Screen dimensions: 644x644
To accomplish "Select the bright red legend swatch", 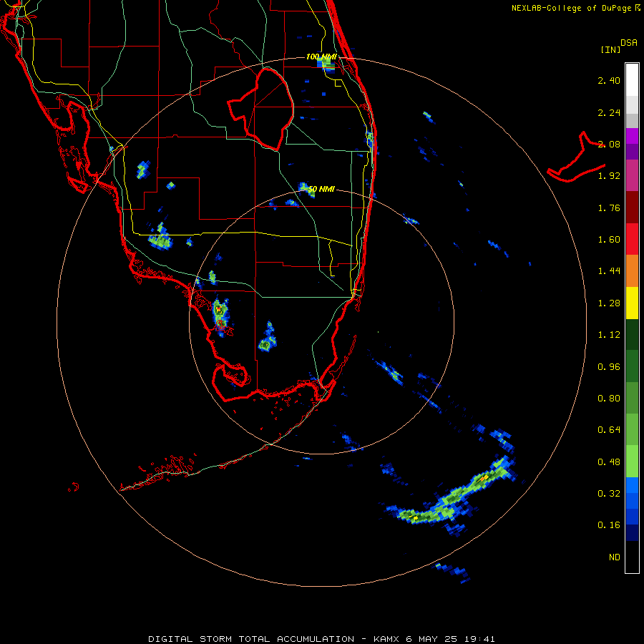I will point(632,239).
